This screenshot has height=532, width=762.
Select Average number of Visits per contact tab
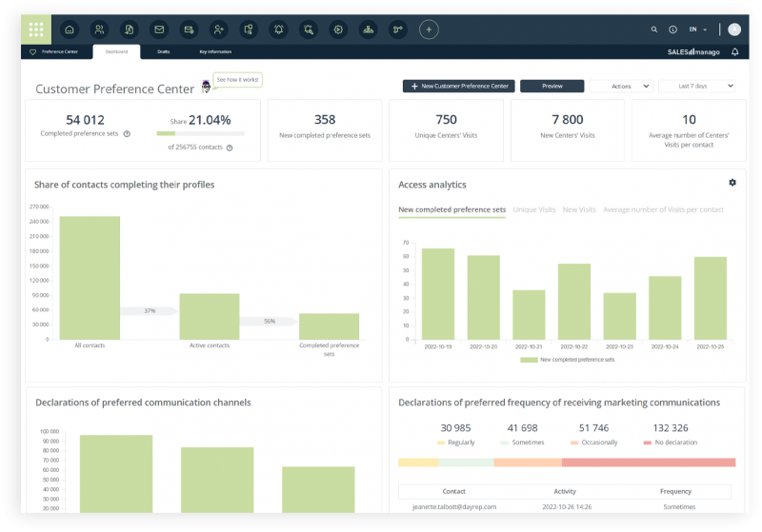(x=663, y=209)
